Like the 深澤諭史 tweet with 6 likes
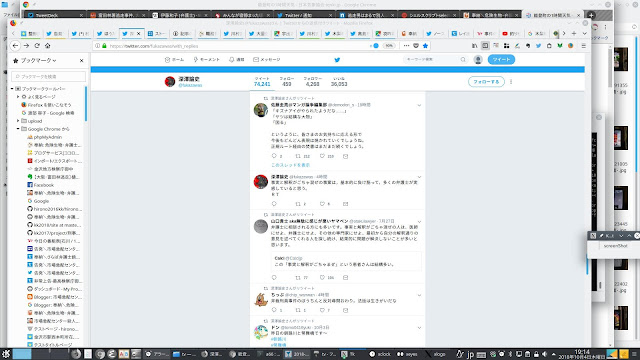 pos(322,204)
